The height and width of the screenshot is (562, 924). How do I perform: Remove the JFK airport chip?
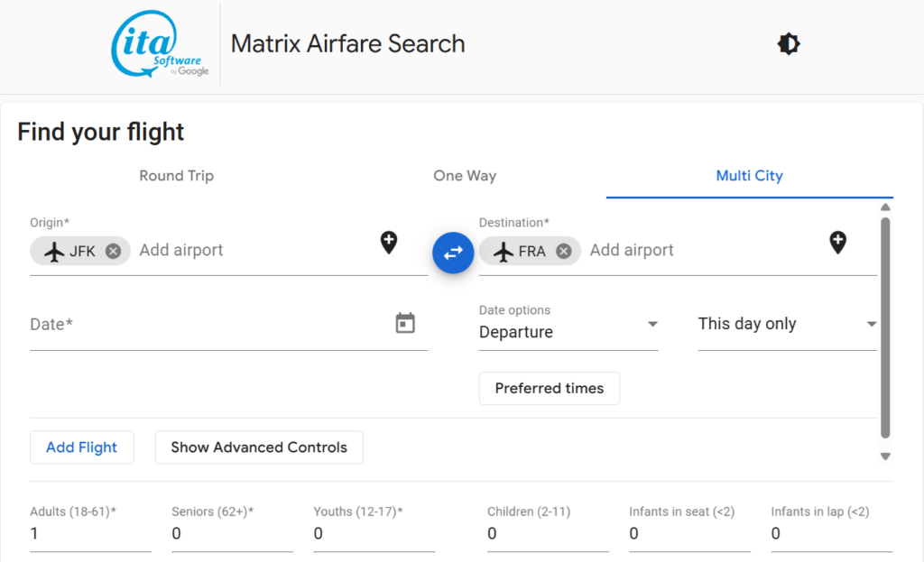[x=113, y=251]
